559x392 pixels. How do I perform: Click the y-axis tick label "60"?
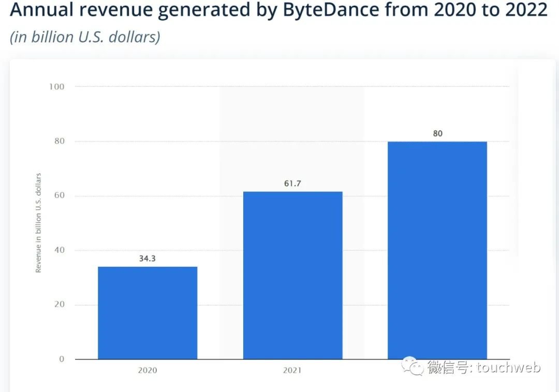click(x=60, y=195)
